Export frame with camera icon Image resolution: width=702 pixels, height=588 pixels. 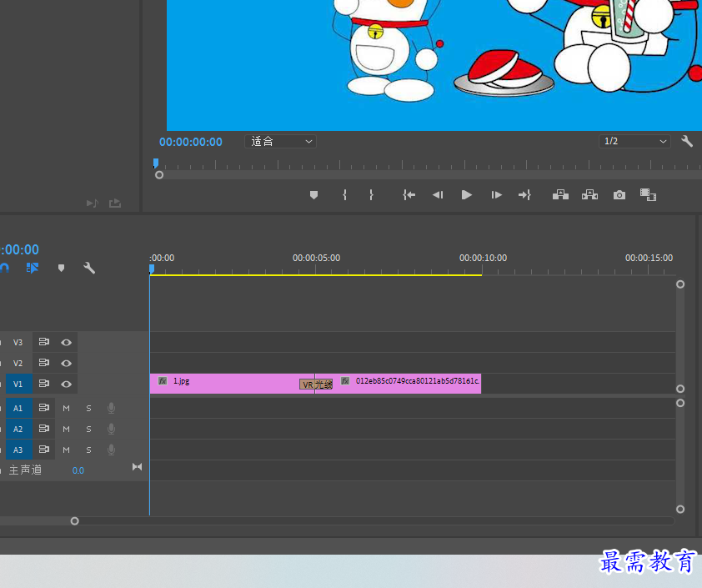(619, 195)
